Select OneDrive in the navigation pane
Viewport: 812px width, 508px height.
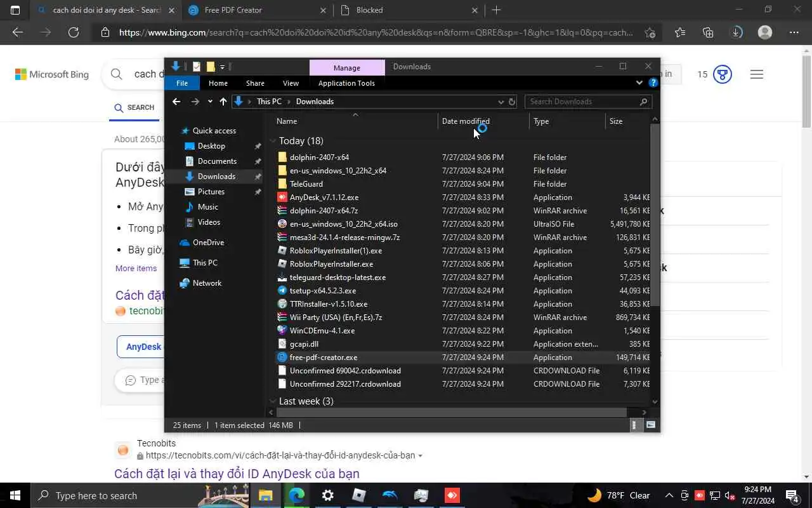(x=208, y=243)
